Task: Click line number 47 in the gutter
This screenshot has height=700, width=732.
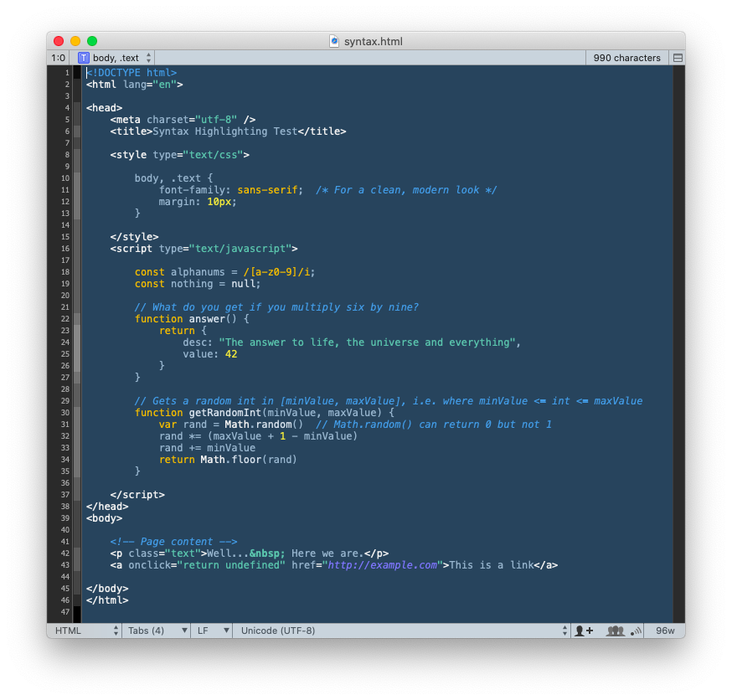Action: pyautogui.click(x=64, y=612)
